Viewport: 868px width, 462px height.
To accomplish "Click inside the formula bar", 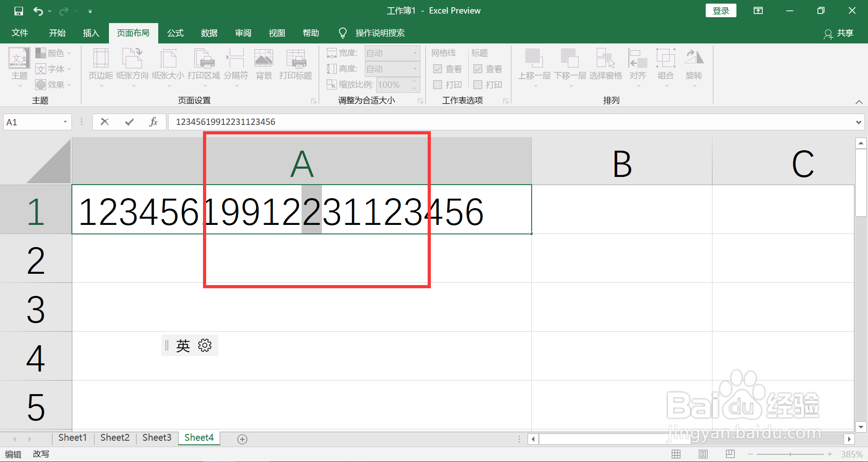I will [x=316, y=122].
